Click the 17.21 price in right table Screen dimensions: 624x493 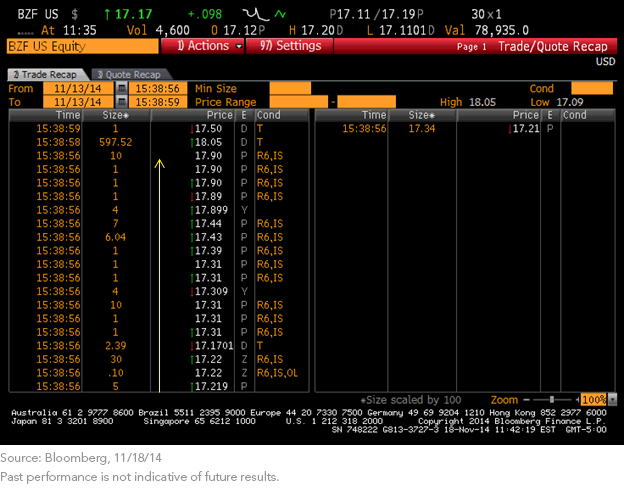[x=526, y=129]
